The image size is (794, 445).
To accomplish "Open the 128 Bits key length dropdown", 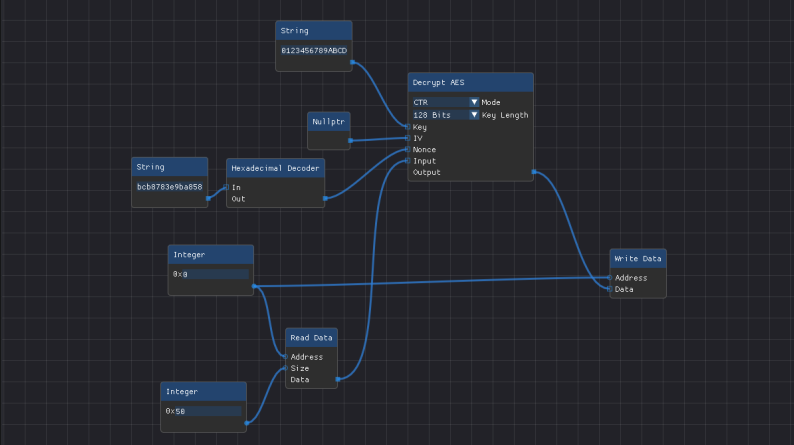I will [x=445, y=115].
